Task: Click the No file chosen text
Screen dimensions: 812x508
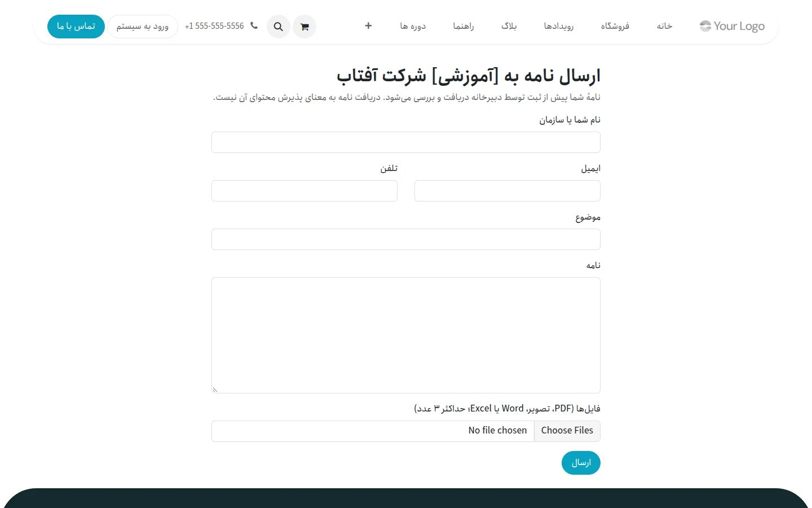Action: pos(497,431)
